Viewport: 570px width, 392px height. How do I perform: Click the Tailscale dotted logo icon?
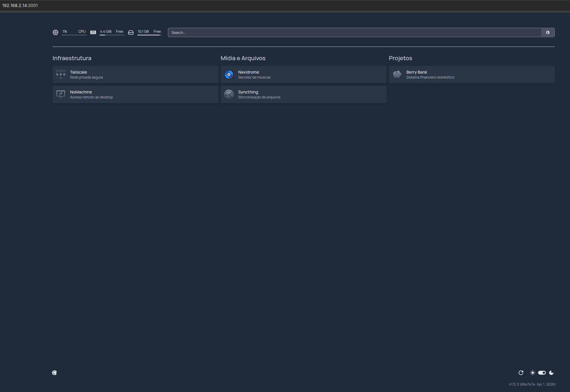pyautogui.click(x=61, y=74)
